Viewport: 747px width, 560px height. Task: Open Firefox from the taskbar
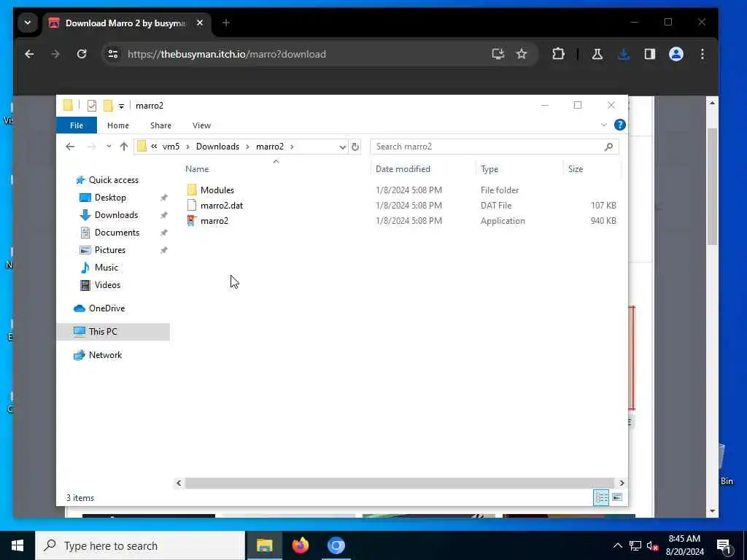click(300, 545)
